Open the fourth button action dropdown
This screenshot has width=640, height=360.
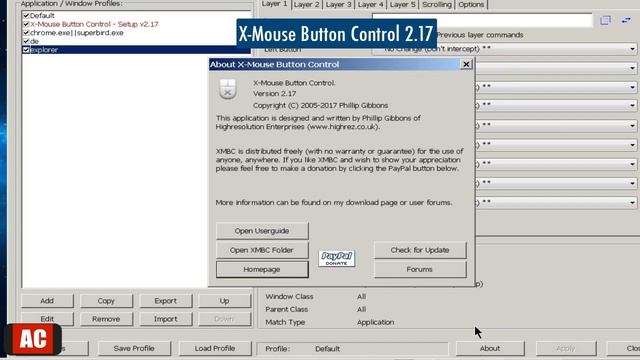point(632,106)
